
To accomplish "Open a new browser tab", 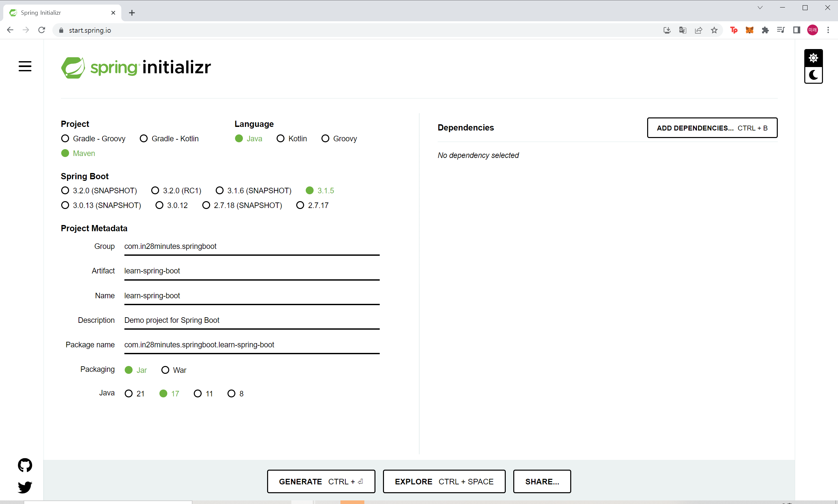I will pyautogui.click(x=132, y=13).
